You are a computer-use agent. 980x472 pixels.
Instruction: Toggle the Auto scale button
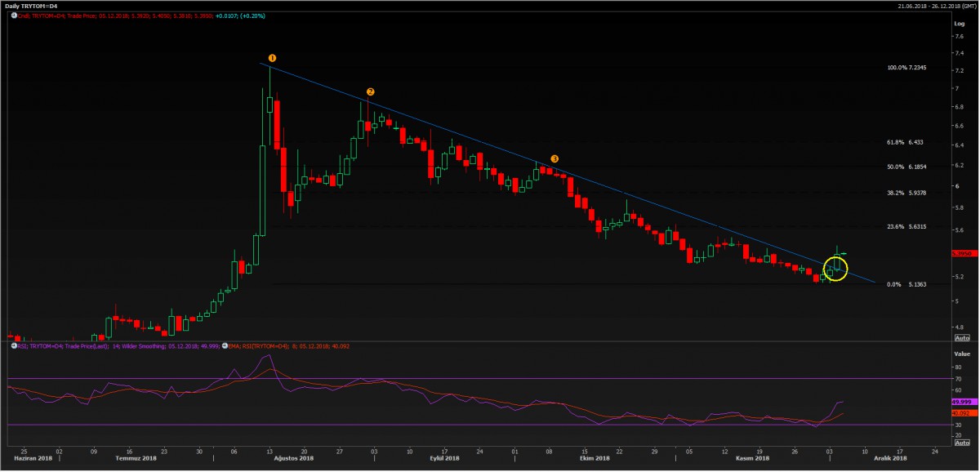[x=961, y=337]
